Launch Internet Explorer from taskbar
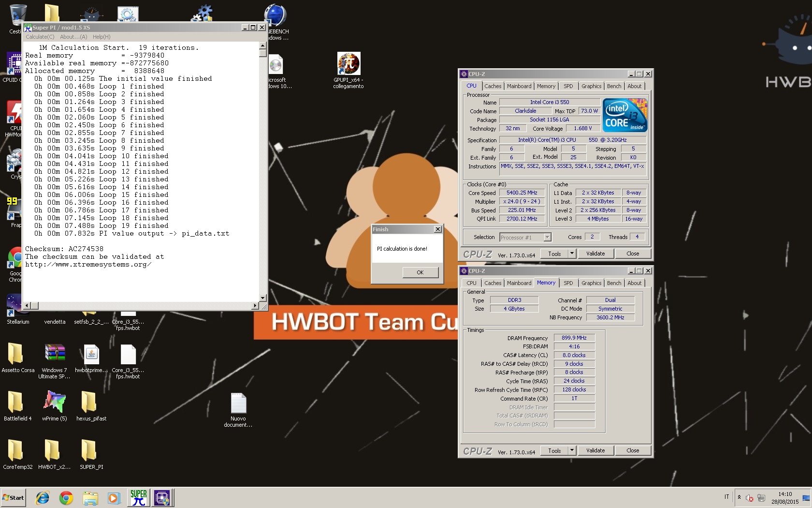The height and width of the screenshot is (508, 812). (x=43, y=498)
